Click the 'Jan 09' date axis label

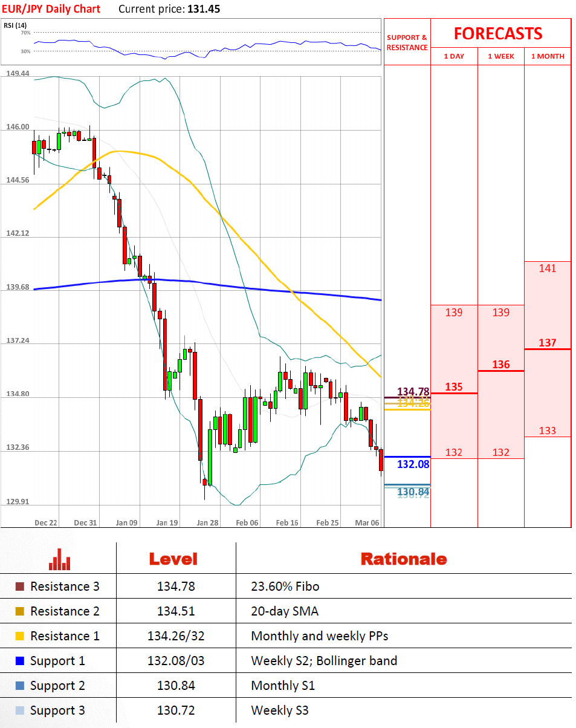pos(126,523)
